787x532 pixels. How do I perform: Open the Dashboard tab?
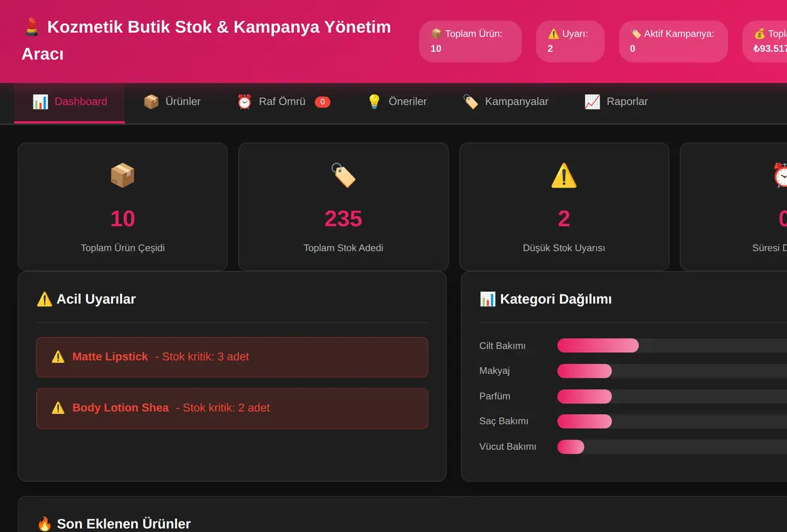click(70, 102)
